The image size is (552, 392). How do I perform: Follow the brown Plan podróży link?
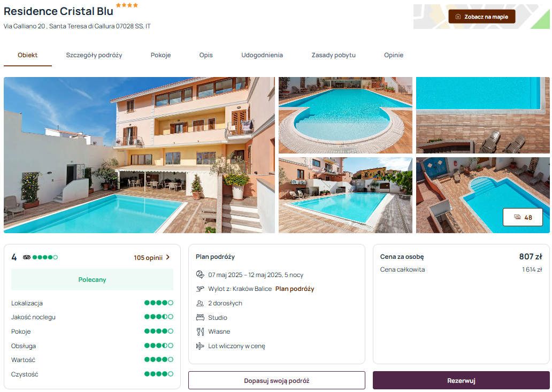tap(295, 289)
